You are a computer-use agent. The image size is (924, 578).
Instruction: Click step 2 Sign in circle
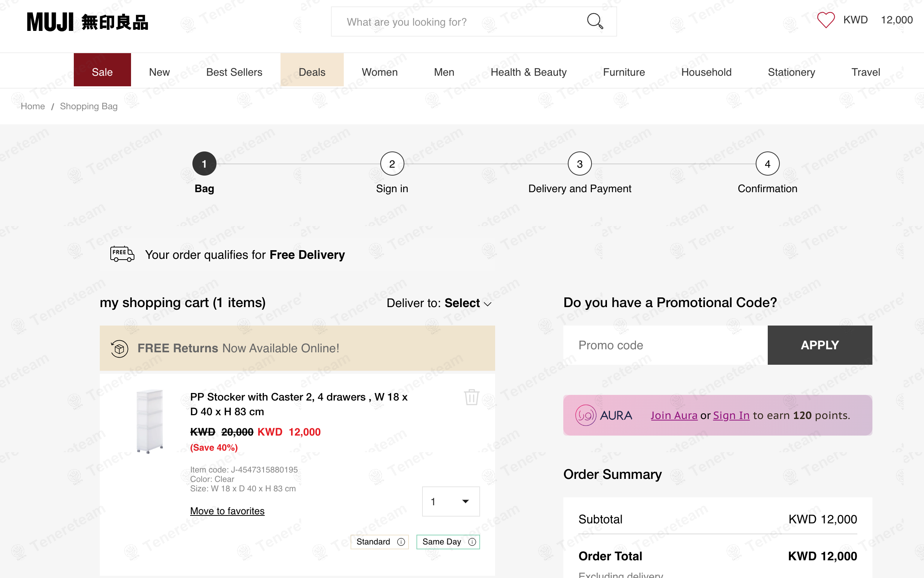(x=392, y=164)
